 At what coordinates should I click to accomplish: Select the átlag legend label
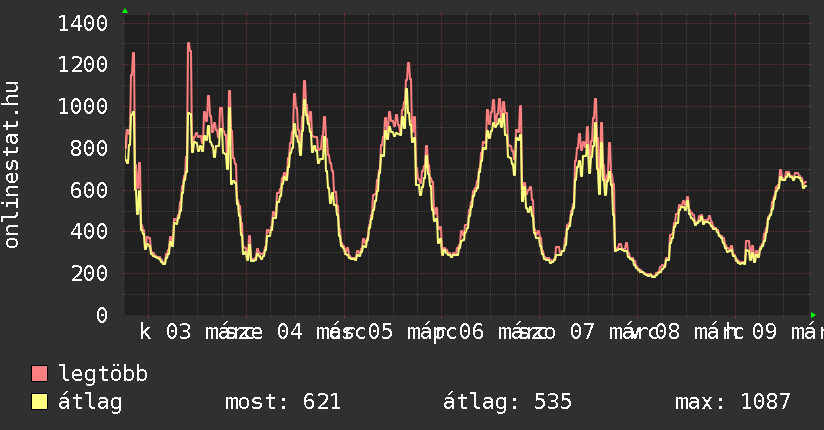click(x=90, y=402)
